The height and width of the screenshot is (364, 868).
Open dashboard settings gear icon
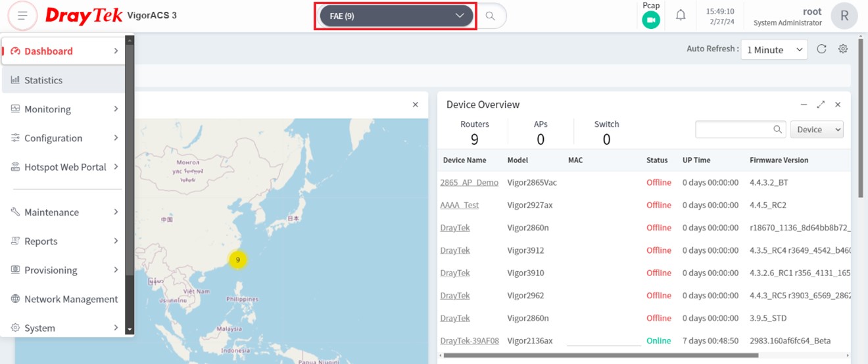pos(843,49)
